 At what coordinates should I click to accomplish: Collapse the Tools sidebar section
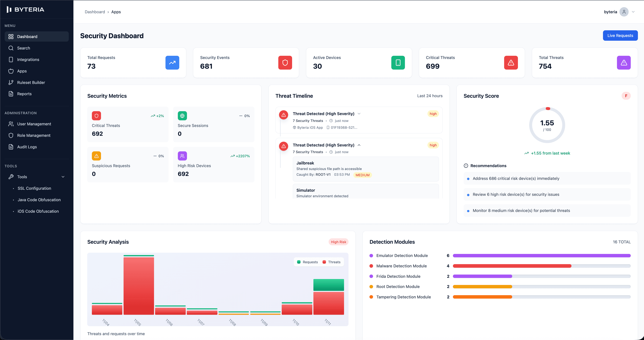63,177
